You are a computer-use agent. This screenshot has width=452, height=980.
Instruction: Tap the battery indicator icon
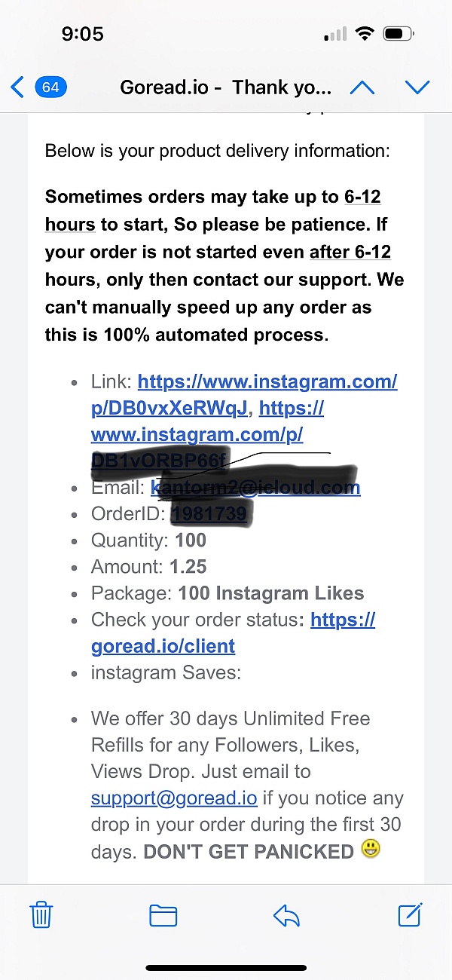(399, 34)
